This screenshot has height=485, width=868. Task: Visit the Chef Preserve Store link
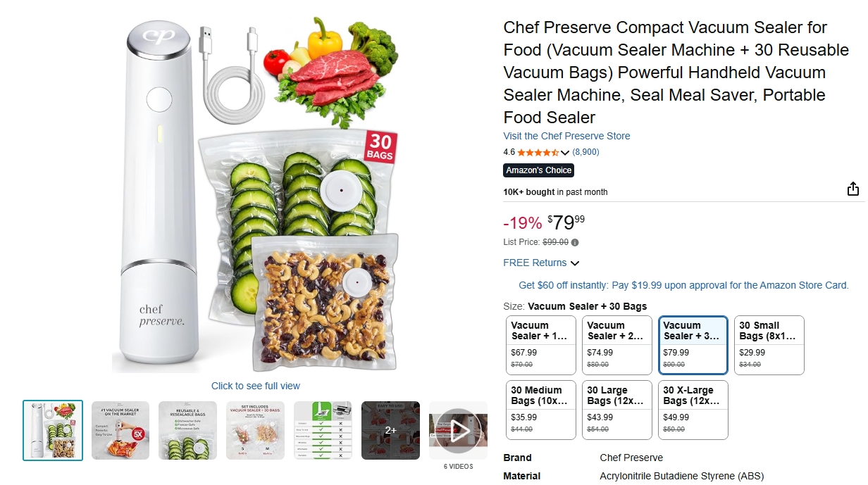pos(566,136)
